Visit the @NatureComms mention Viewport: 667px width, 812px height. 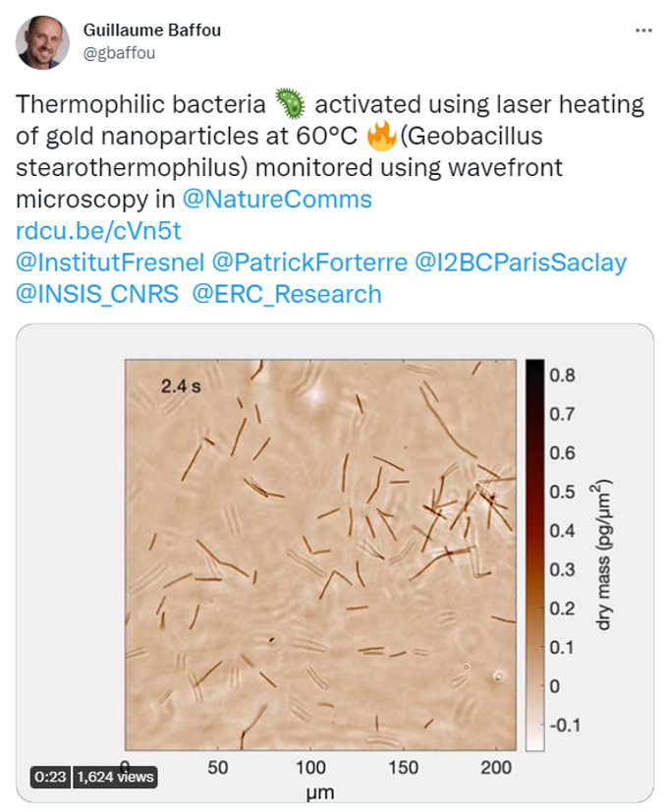click(277, 200)
